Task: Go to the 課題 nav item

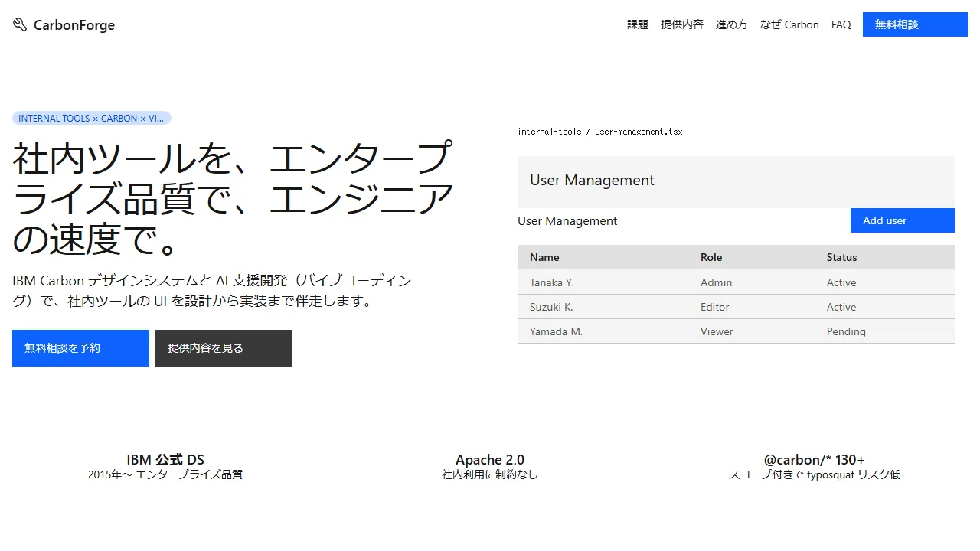Action: point(638,24)
